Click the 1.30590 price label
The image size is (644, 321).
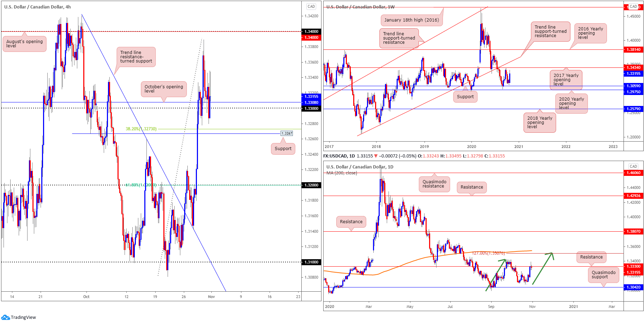[x=633, y=86]
